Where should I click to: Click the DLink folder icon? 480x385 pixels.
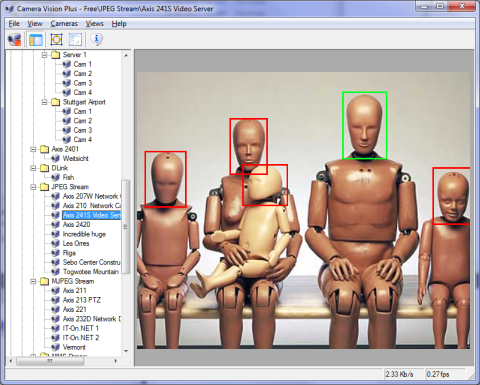(x=44, y=168)
